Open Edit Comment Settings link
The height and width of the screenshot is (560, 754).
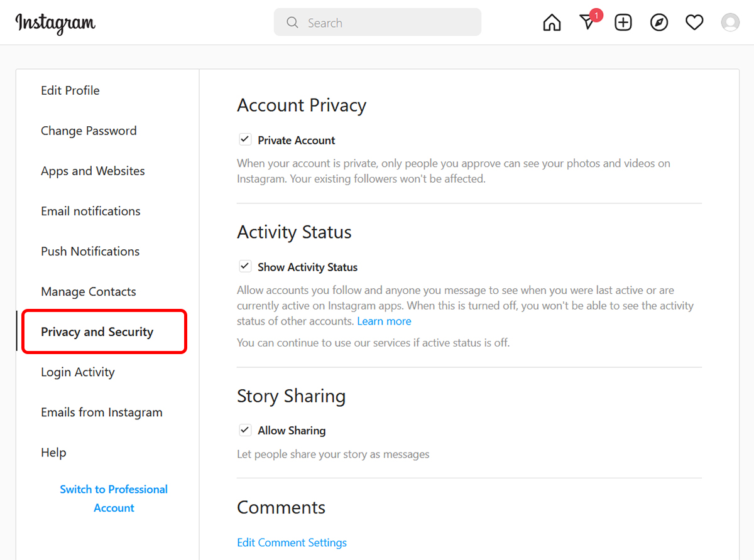292,542
